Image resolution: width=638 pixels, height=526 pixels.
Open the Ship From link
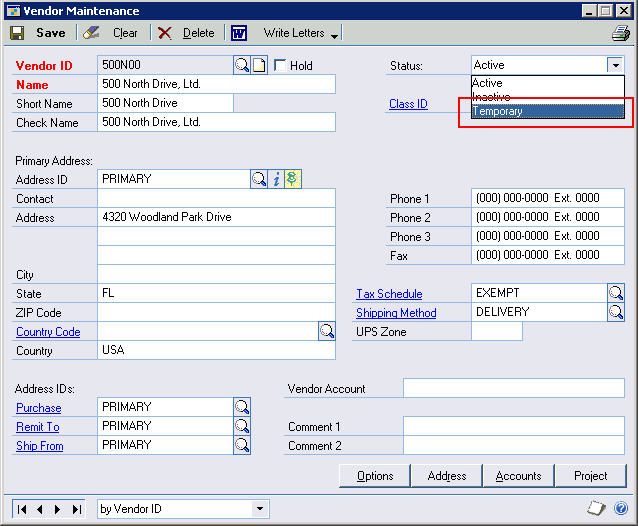tap(39, 446)
